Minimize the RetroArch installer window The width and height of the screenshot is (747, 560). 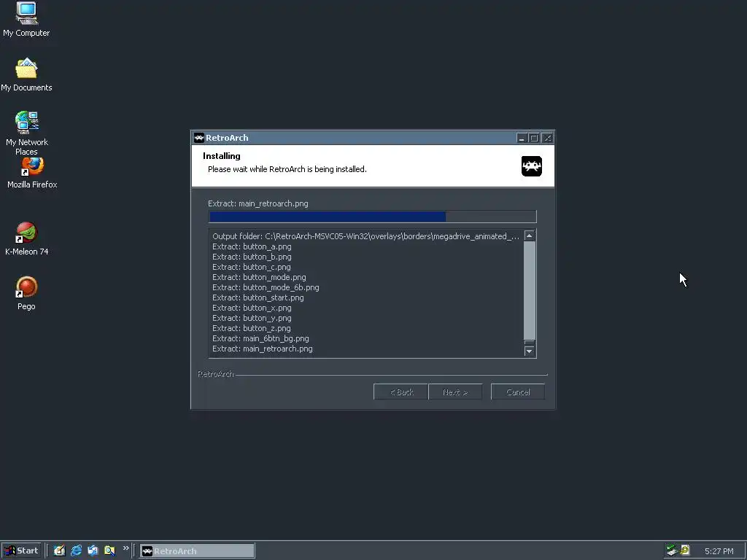tap(521, 138)
